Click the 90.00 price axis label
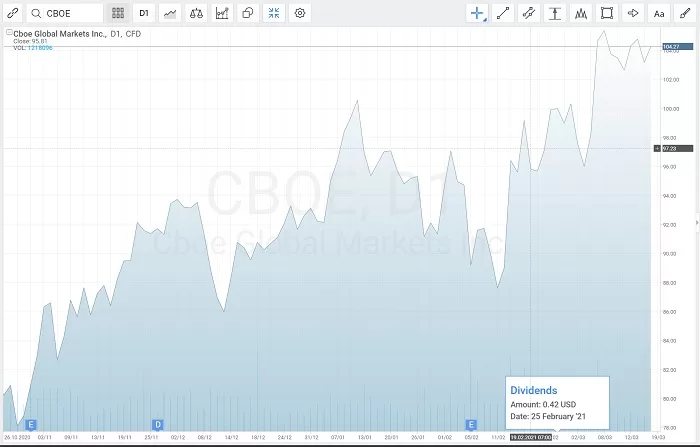Image resolution: width=700 pixels, height=447 pixels. point(670,254)
